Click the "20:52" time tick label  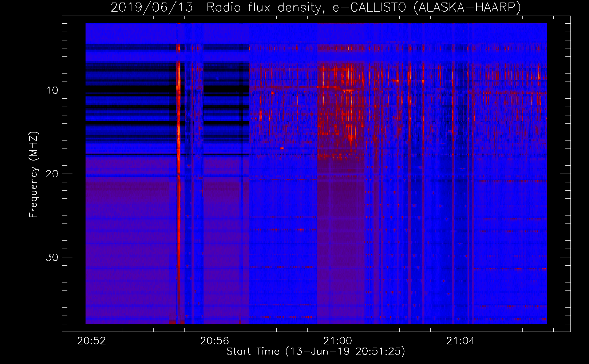pos(92,341)
